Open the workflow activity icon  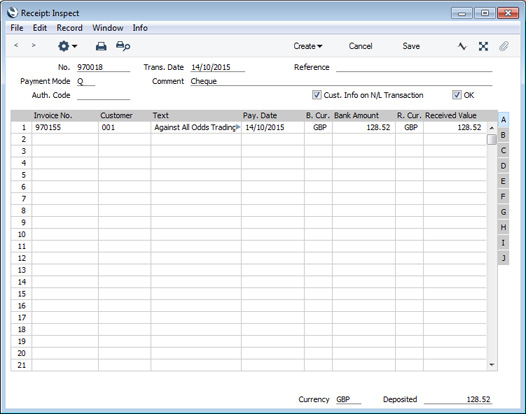pos(462,46)
